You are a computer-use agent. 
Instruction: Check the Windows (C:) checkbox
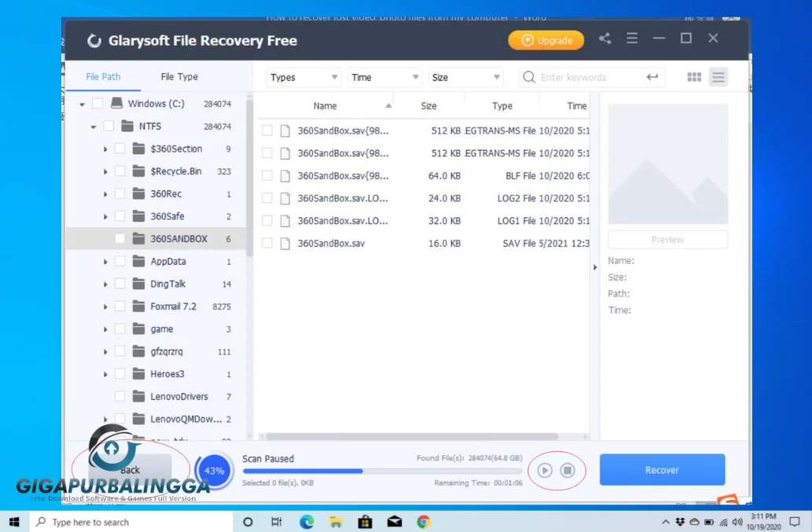coord(97,103)
